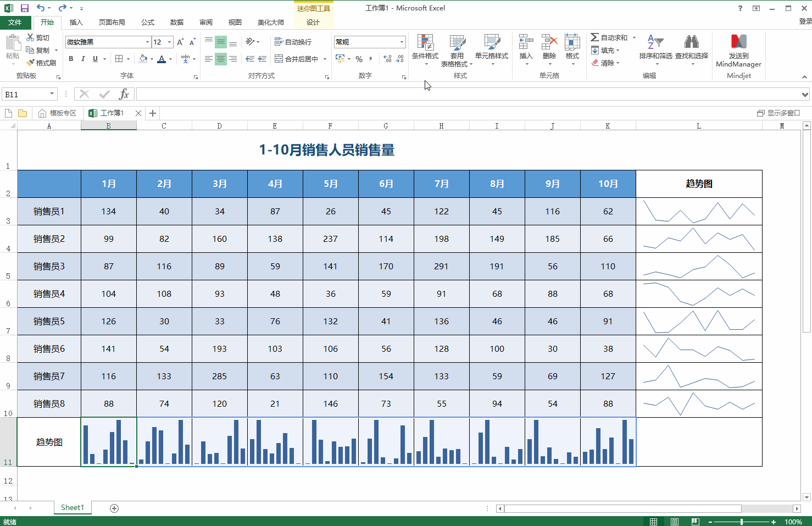Open 条件格式 conditional formatting
Screen dimensions: 812x526
click(425, 49)
